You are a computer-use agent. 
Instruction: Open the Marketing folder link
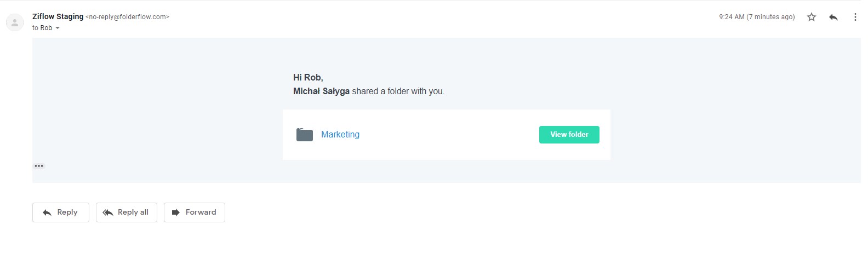(340, 135)
